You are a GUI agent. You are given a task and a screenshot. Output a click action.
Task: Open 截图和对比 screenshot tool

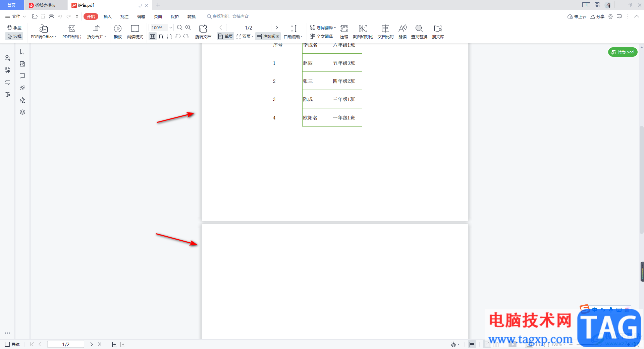point(363,32)
